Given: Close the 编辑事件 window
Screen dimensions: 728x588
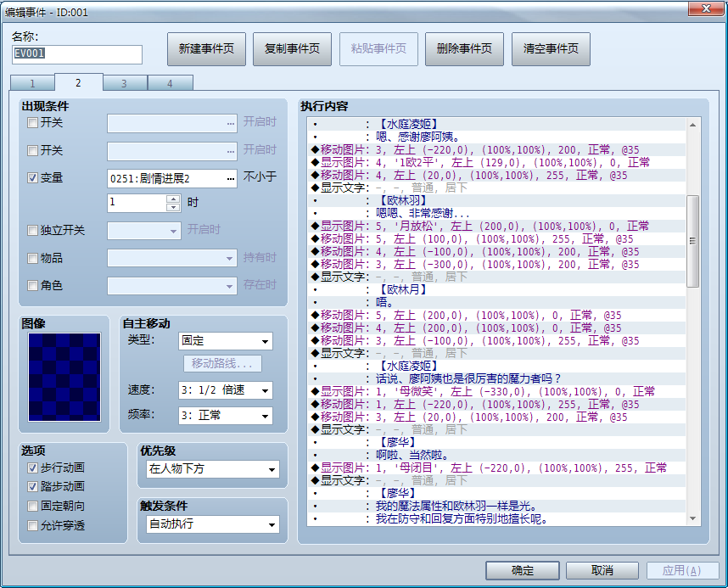Looking at the screenshot, I should click(x=706, y=8).
